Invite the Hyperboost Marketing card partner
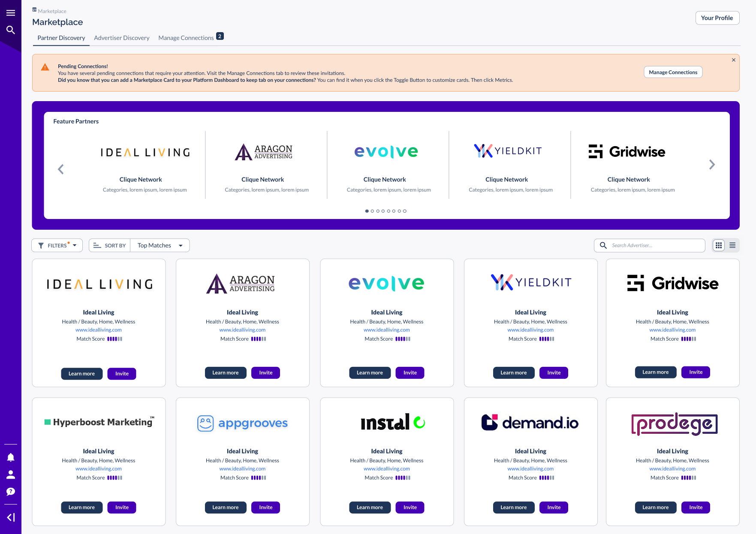 click(122, 507)
